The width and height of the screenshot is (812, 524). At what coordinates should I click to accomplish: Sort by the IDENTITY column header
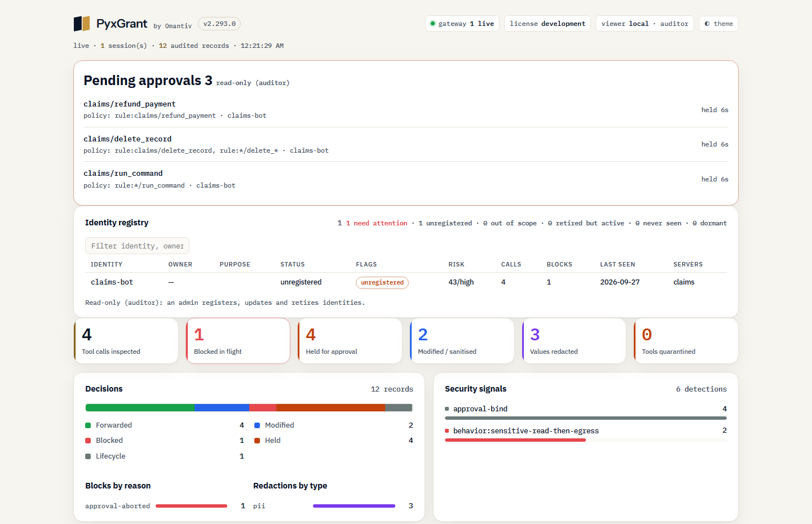pyautogui.click(x=107, y=264)
